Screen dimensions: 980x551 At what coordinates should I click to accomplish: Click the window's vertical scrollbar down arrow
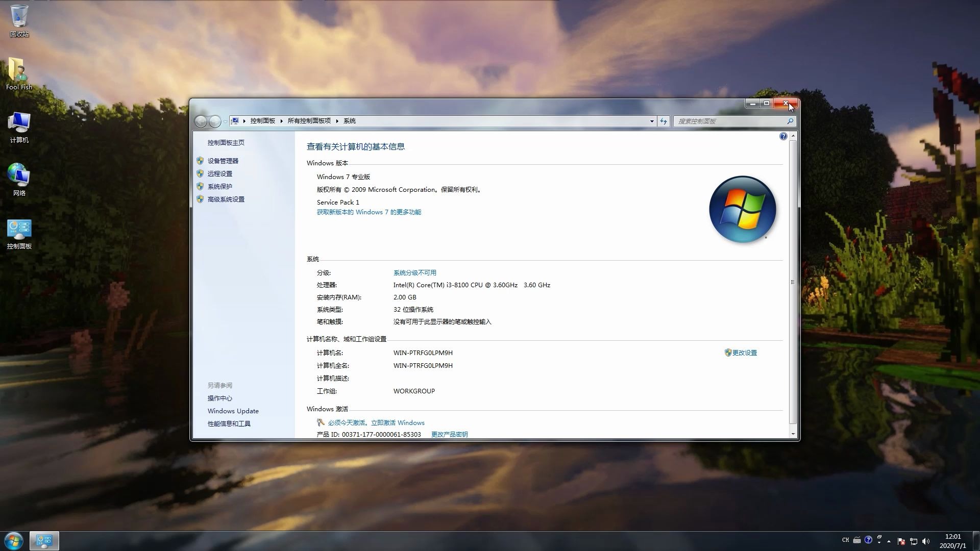tap(793, 434)
